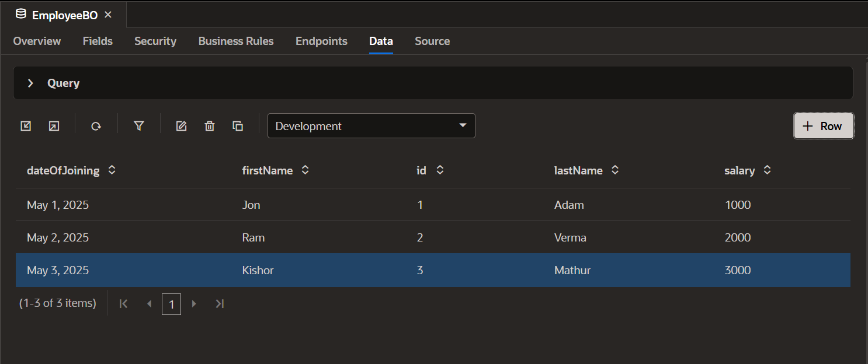Screen dimensions: 868x364
Task: Go to previous page in pagination
Action: click(150, 303)
